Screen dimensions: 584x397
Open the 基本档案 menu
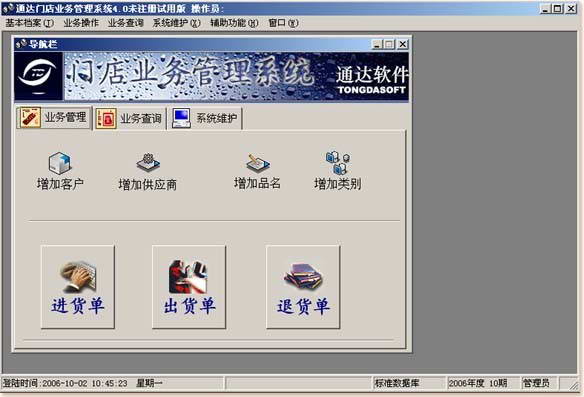tap(30, 23)
